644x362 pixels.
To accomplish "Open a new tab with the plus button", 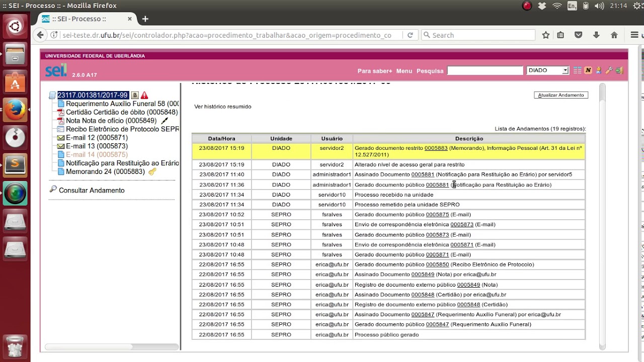I will point(145,19).
